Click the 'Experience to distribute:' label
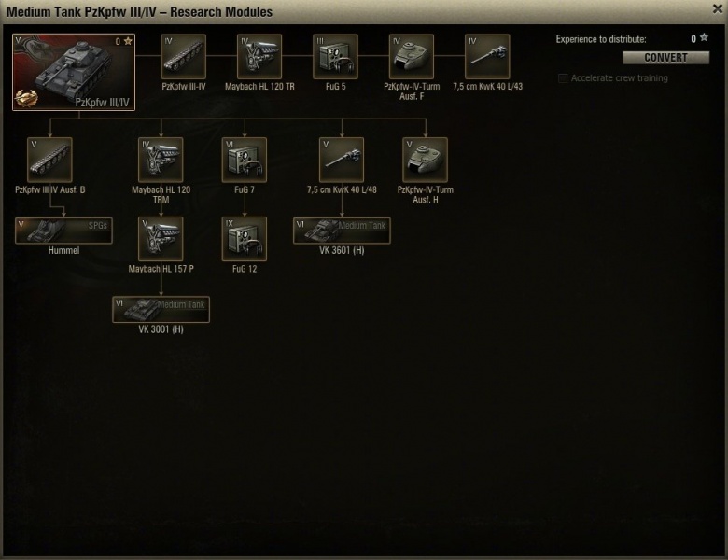This screenshot has height=560, width=728. (601, 39)
